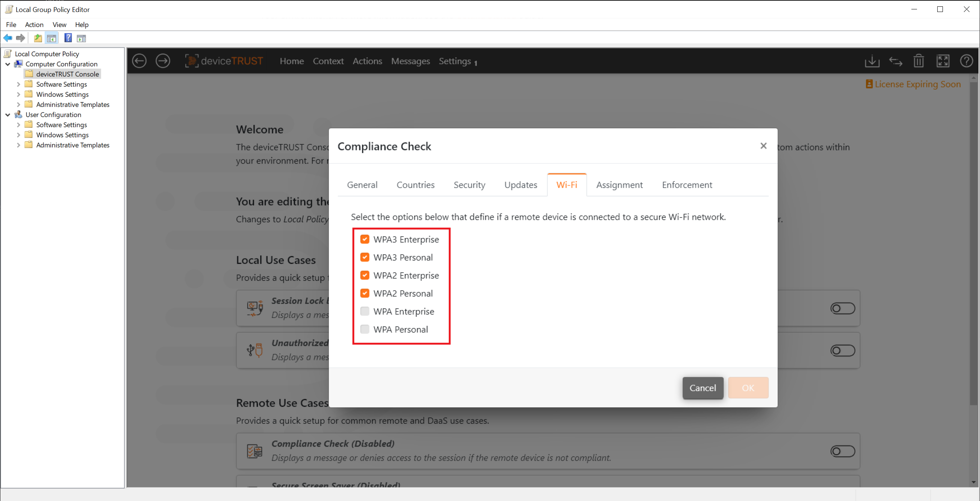Switch to the Security tab
This screenshot has width=980, height=501.
click(x=469, y=185)
